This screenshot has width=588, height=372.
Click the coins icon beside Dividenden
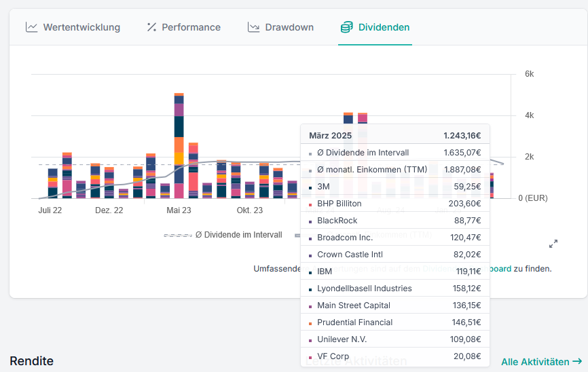(347, 27)
